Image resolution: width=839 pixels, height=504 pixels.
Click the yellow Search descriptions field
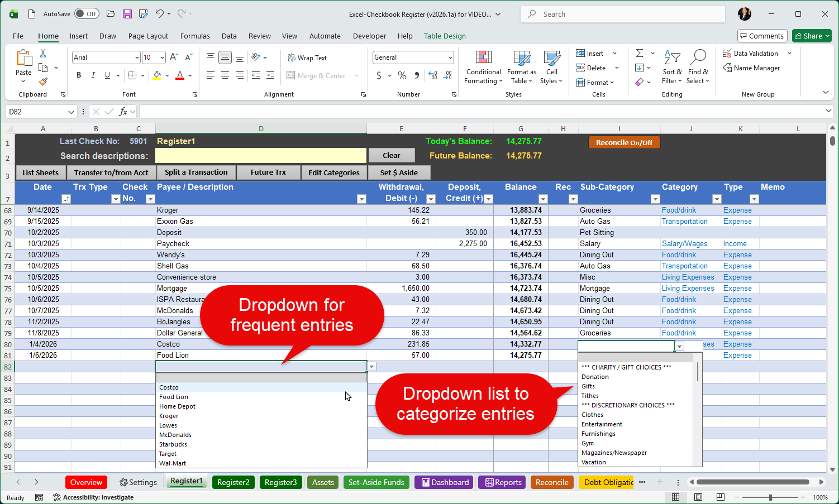pos(260,156)
